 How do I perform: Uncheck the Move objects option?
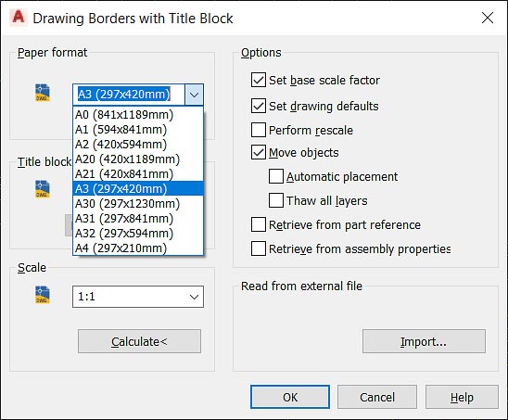click(259, 152)
